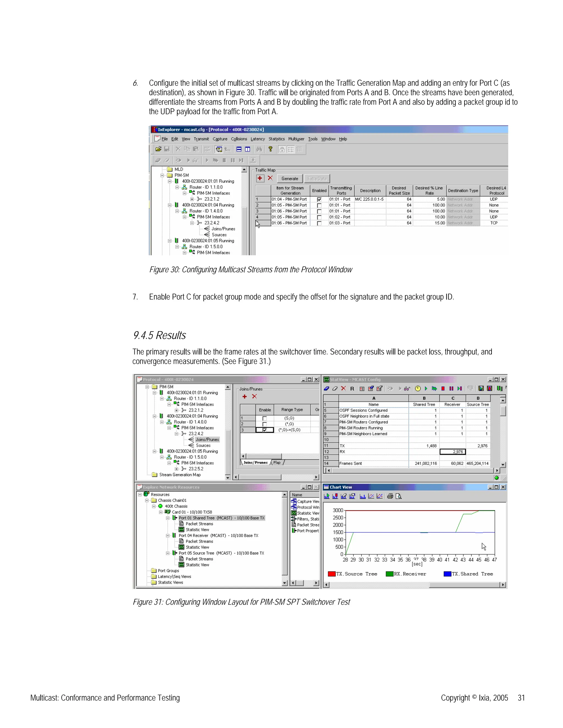Viewport: 563px width, 728px height.
Task: Toggle Enabled checkbox in Traffic Map row 4
Action: (319, 217)
